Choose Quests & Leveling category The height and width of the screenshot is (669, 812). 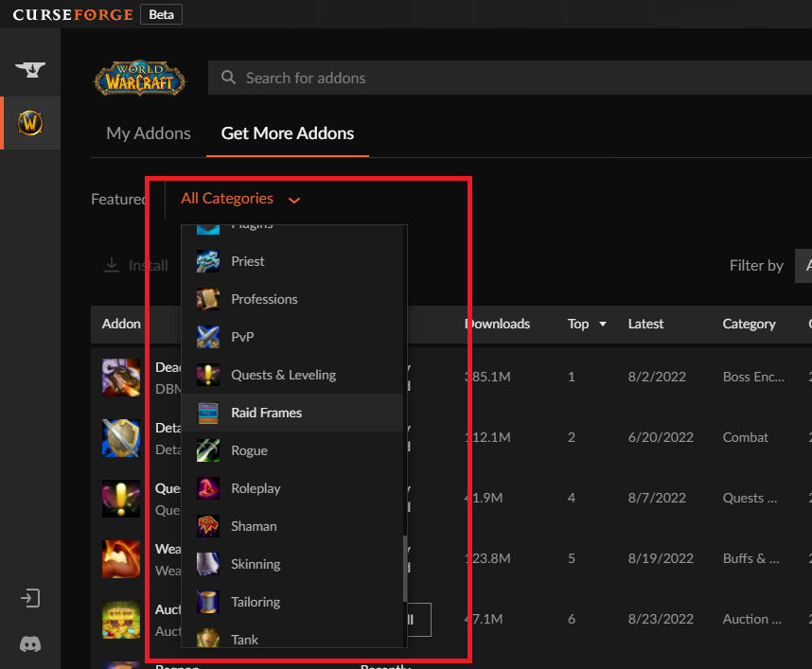(292, 375)
